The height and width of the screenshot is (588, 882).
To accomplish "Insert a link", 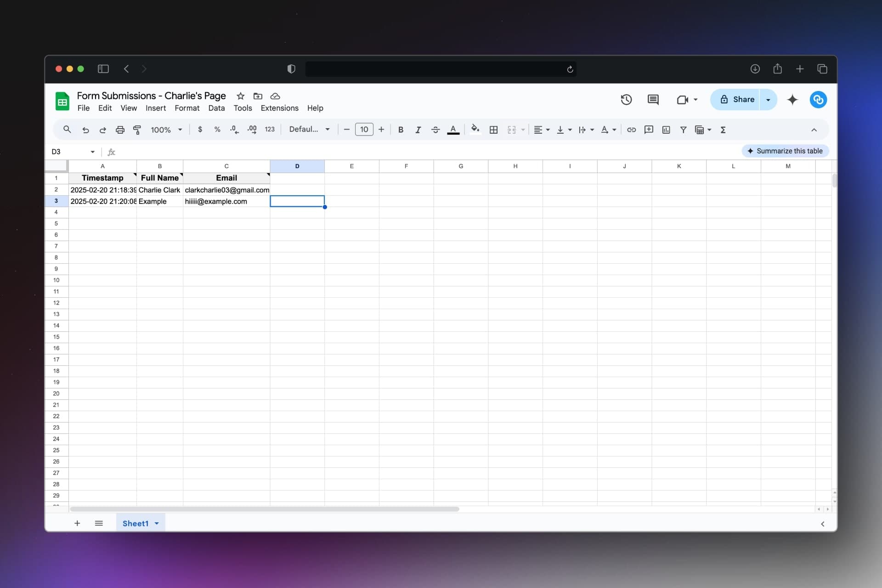I will coord(631,130).
